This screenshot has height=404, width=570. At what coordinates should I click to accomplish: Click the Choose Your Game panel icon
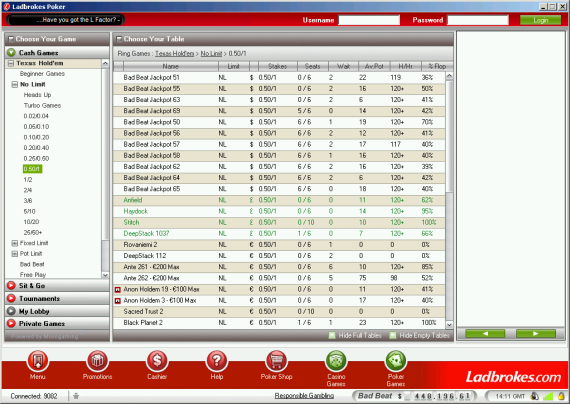[11, 39]
